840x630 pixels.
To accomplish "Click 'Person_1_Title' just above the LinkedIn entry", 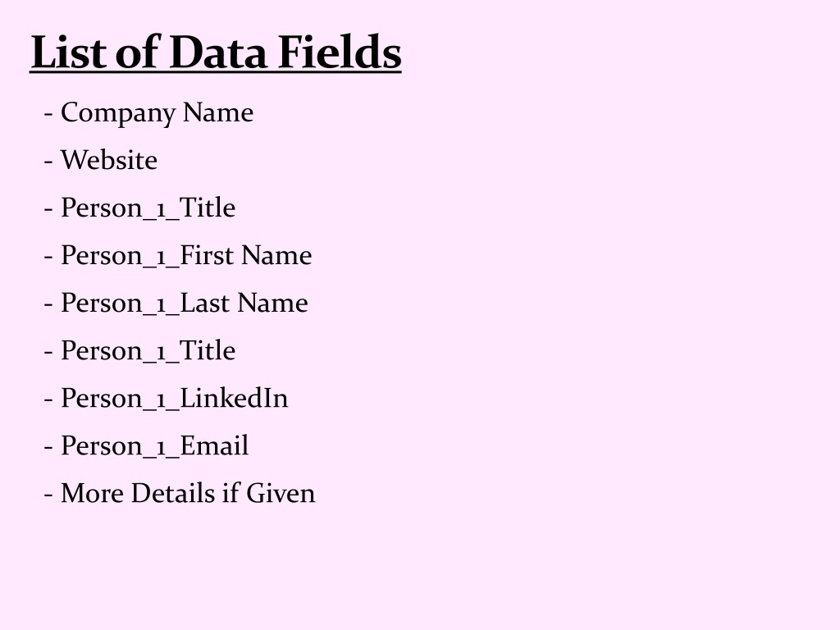I will pyautogui.click(x=139, y=351).
